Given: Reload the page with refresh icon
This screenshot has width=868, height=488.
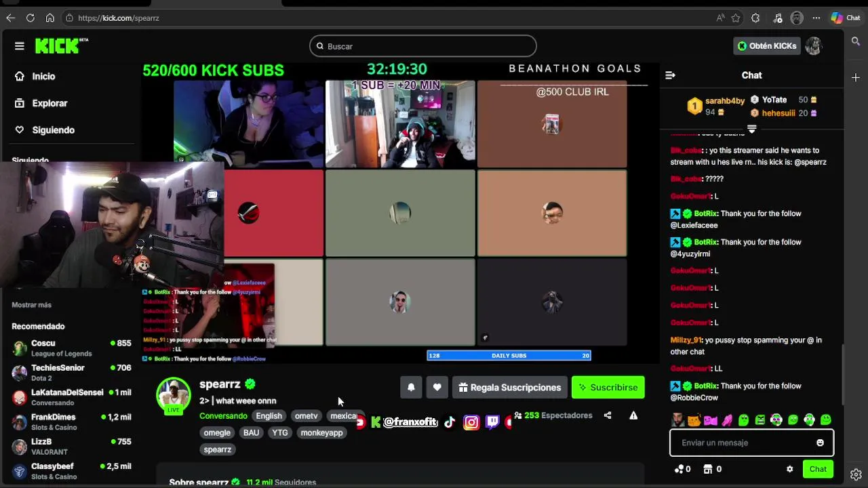Looking at the screenshot, I should (31, 18).
